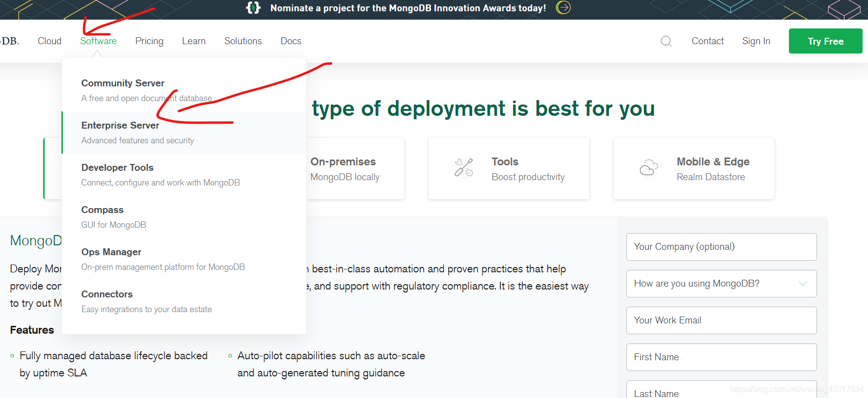Select the Mobile & Edge card
Image resolution: width=868 pixels, height=398 pixels.
coord(694,168)
